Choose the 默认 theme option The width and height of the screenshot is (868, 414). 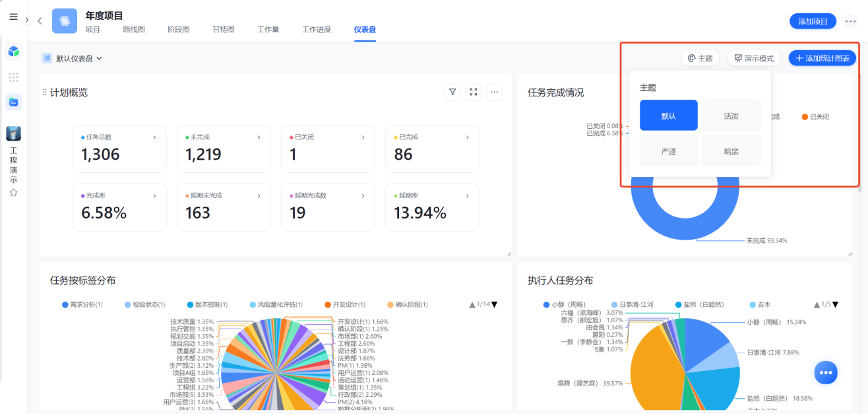[x=669, y=116]
